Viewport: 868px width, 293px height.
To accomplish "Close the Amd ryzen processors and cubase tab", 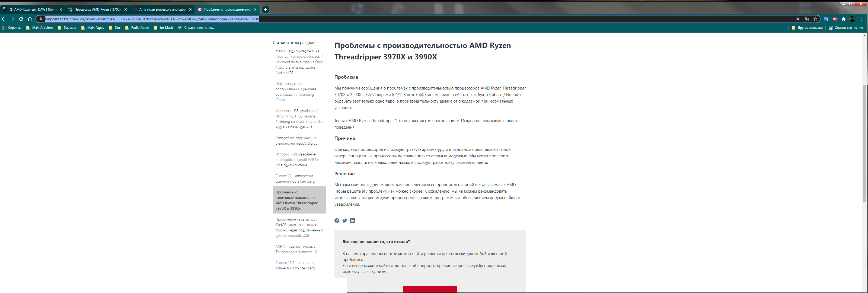I will click(x=190, y=10).
